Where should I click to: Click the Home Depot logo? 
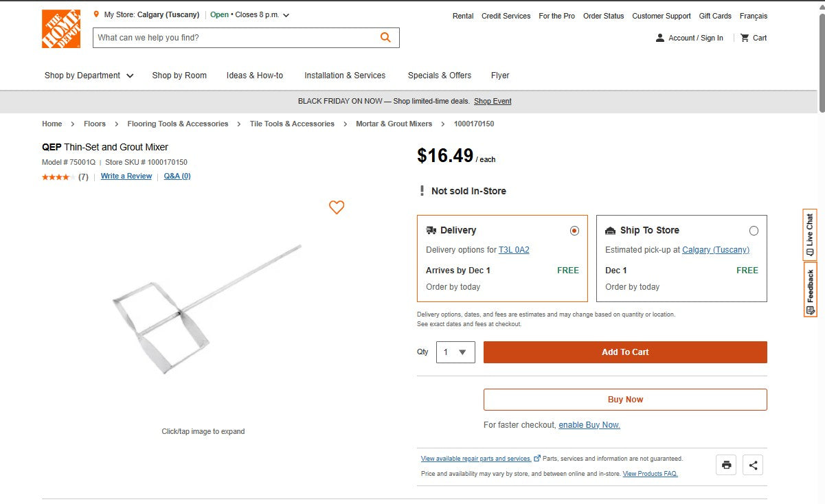click(60, 29)
